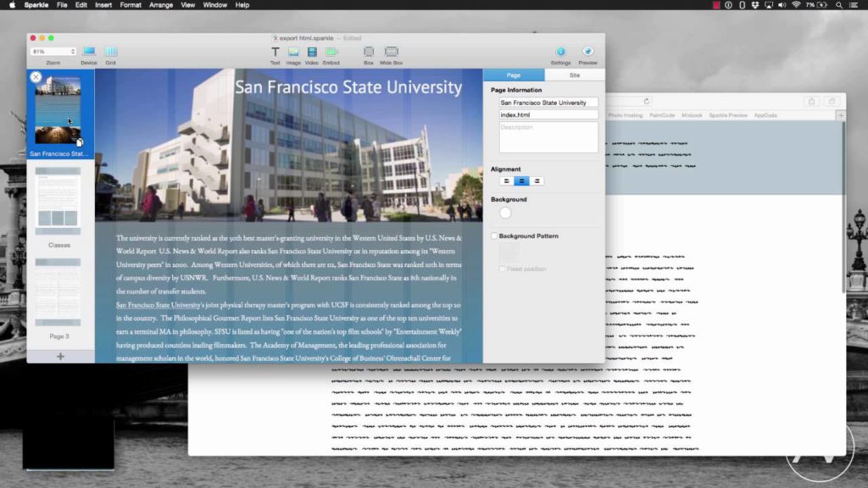Select the Image tool
The width and height of the screenshot is (868, 488).
[292, 53]
